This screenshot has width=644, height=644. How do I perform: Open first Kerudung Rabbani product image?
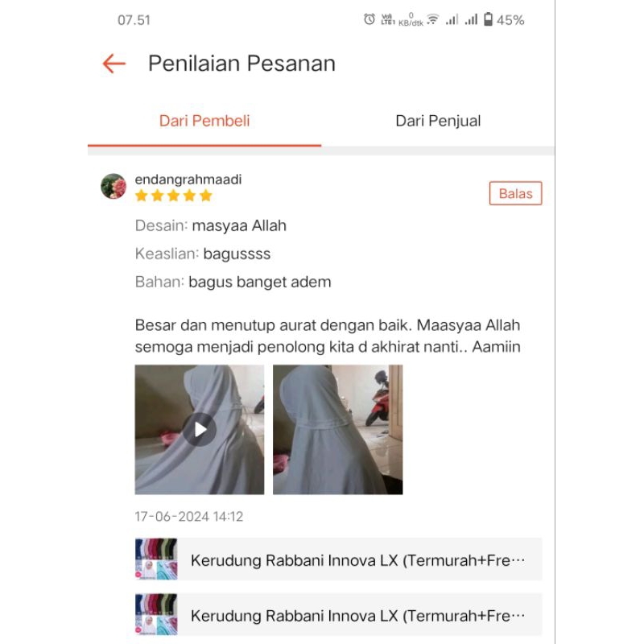tap(156, 559)
